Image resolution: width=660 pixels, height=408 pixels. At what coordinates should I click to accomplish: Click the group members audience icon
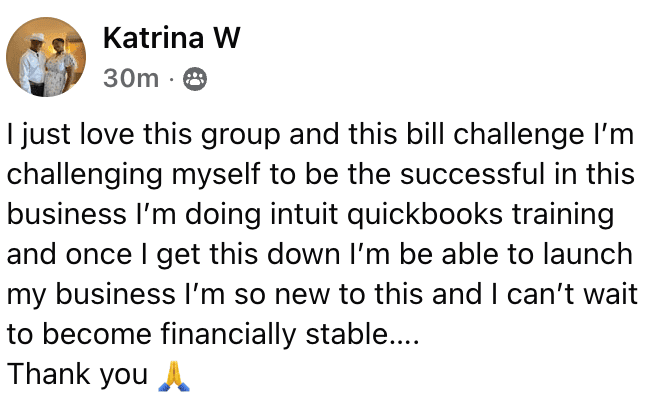196,80
